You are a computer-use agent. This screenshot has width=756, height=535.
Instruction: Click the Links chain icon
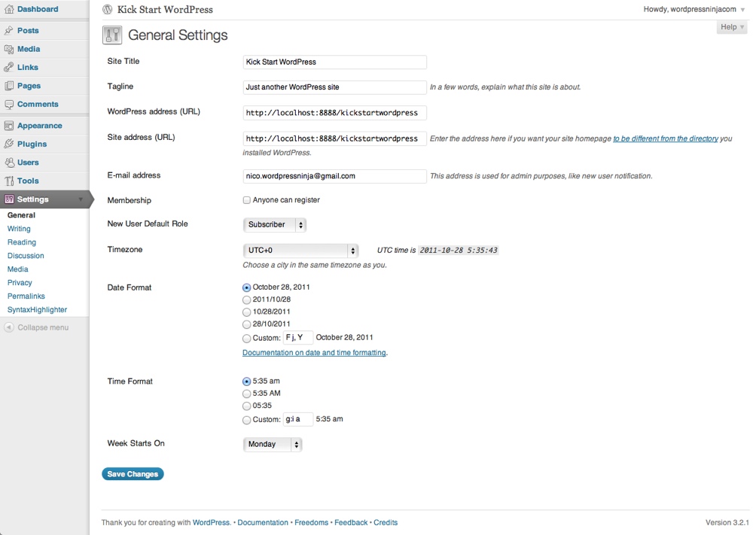(x=9, y=68)
